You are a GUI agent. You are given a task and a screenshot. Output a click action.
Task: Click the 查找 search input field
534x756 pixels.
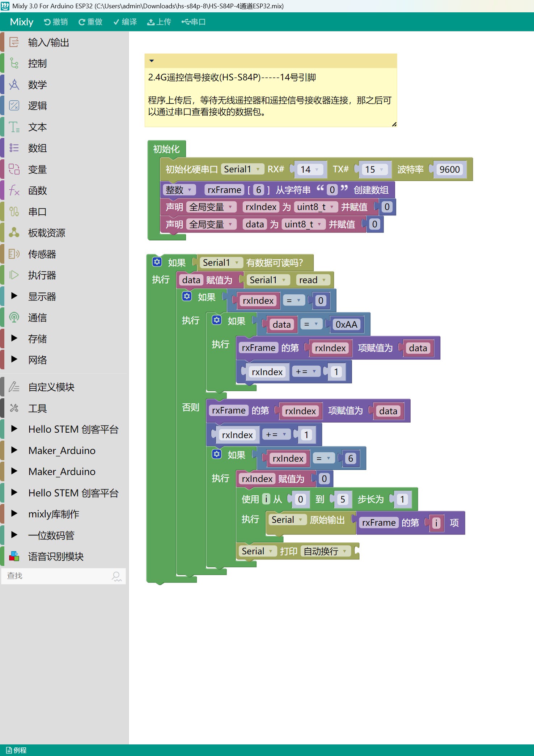coord(63,576)
